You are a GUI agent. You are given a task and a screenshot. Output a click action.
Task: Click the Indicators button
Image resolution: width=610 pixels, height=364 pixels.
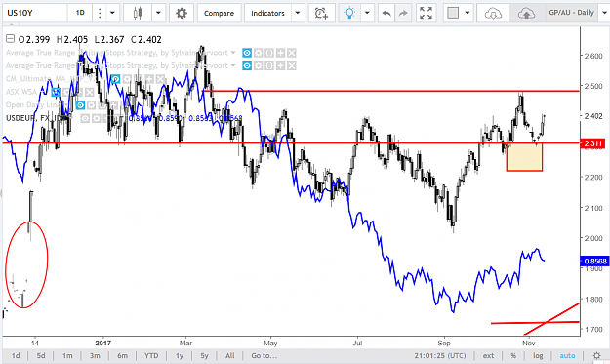(x=267, y=14)
